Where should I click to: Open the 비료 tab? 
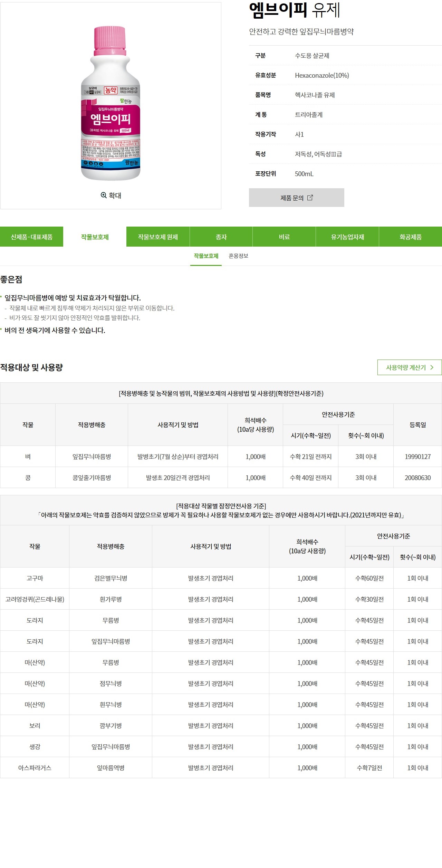[x=284, y=237]
